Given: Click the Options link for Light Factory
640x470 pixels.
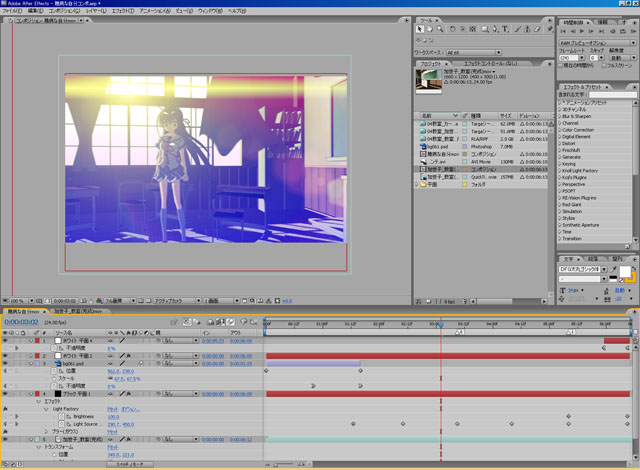Looking at the screenshot, I should 131,409.
